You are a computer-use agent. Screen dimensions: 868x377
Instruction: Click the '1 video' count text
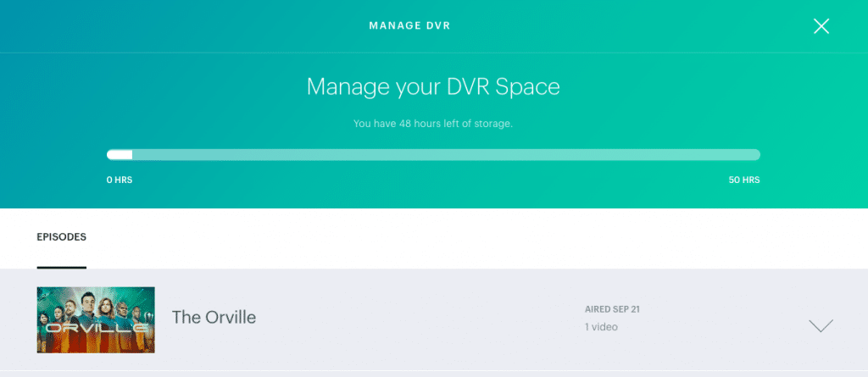coord(601,327)
